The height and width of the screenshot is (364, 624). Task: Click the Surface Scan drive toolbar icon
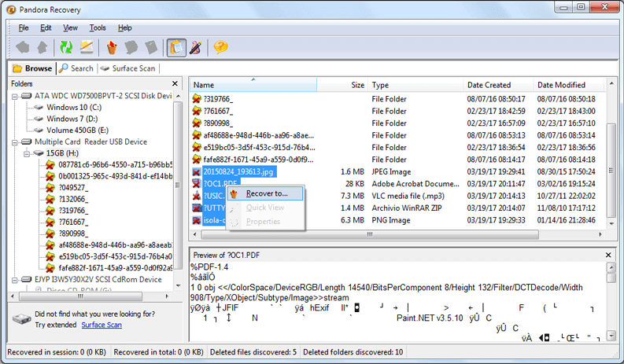[x=87, y=47]
